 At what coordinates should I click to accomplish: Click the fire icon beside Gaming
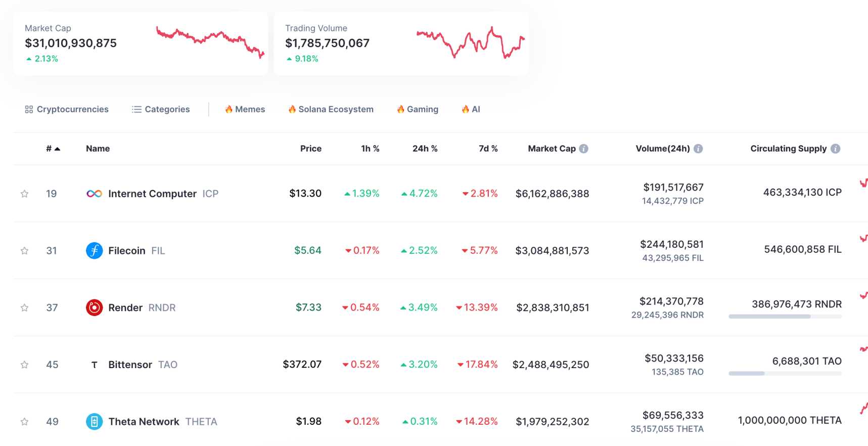(400, 109)
